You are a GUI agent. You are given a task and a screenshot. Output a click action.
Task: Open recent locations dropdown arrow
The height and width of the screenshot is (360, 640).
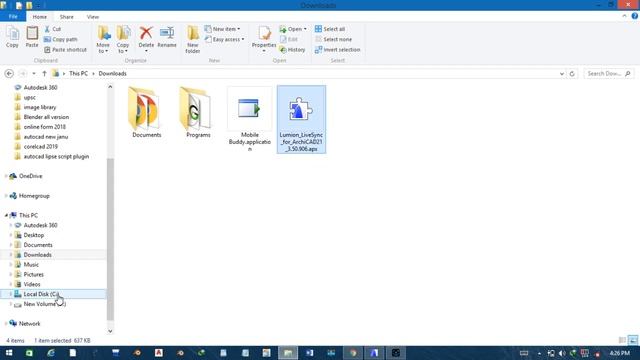(34, 73)
